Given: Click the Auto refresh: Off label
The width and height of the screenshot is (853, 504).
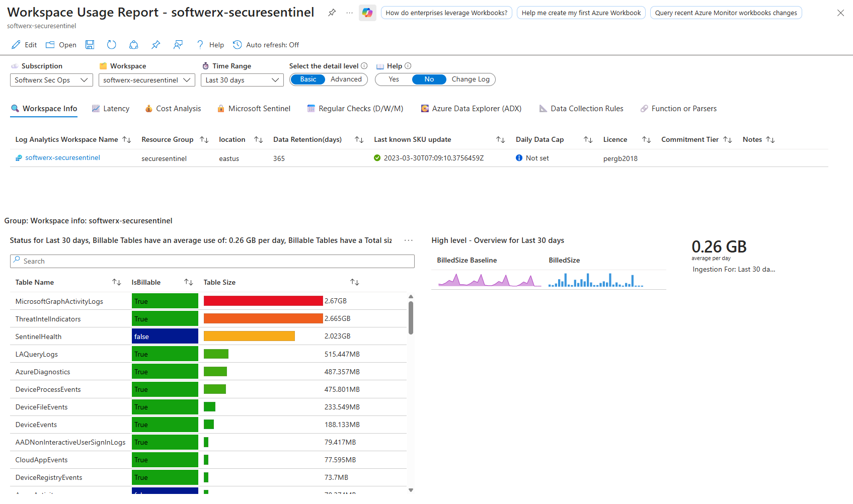Looking at the screenshot, I should 272,45.
